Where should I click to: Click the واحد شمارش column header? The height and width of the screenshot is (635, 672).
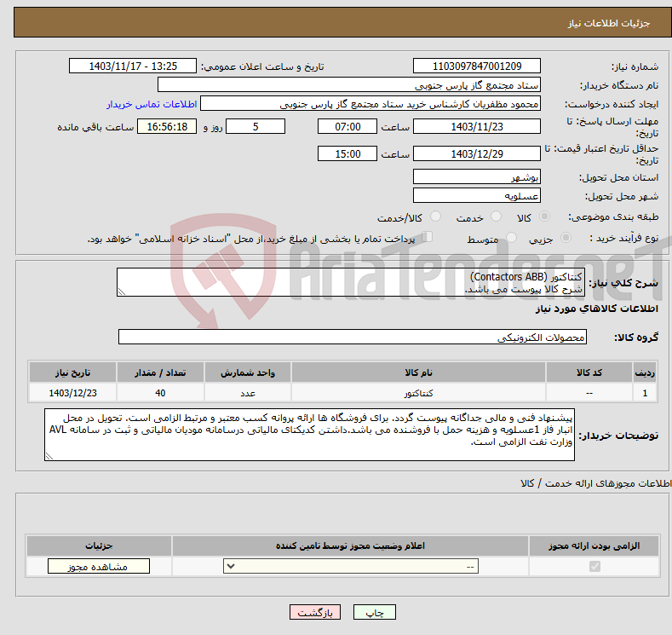(248, 372)
